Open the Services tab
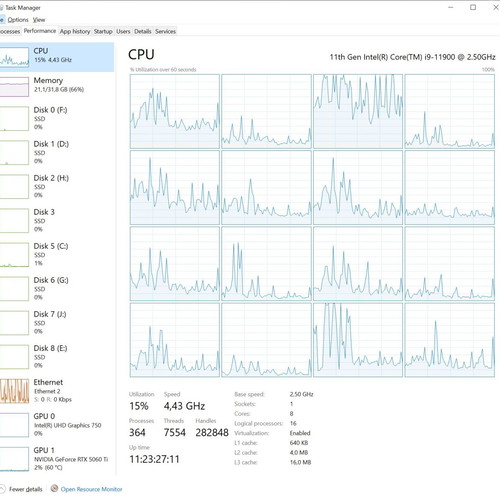The image size is (500, 500). 165,31
